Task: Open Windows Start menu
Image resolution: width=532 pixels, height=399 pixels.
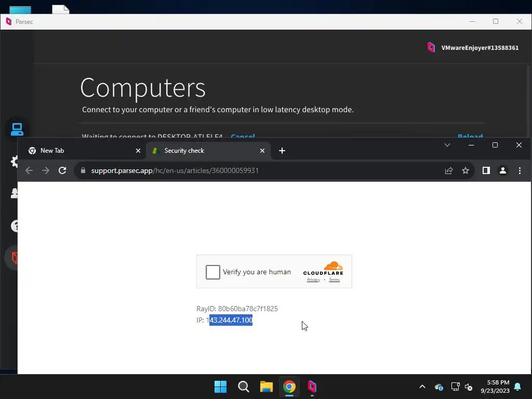Action: pos(220,387)
